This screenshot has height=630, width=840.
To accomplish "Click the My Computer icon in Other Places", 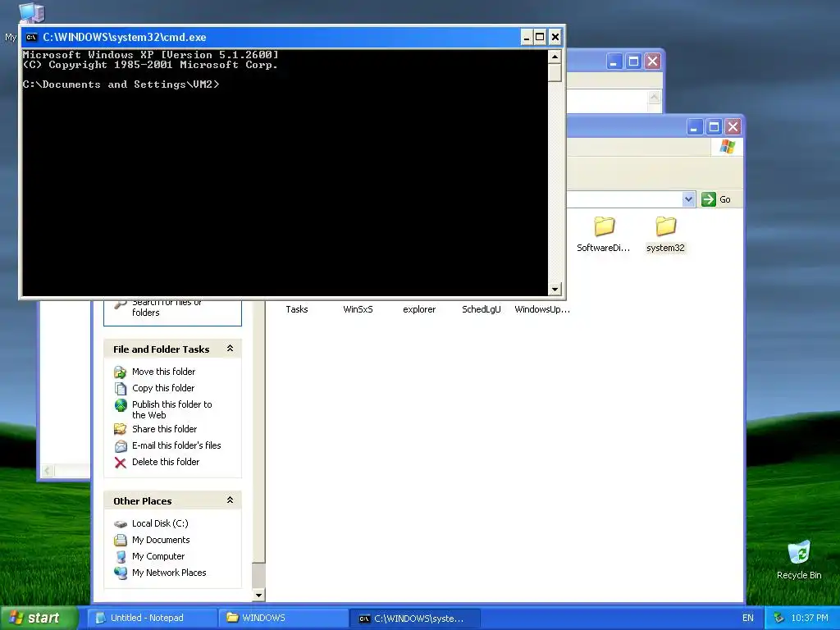I will (x=121, y=557).
